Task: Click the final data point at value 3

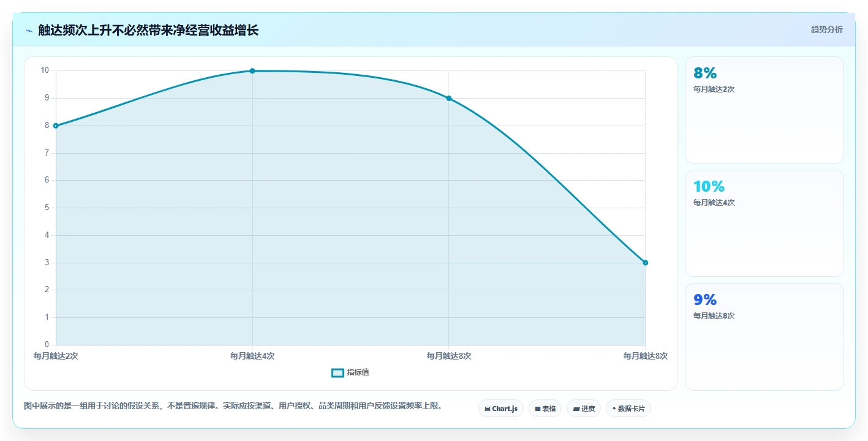Action: click(646, 263)
